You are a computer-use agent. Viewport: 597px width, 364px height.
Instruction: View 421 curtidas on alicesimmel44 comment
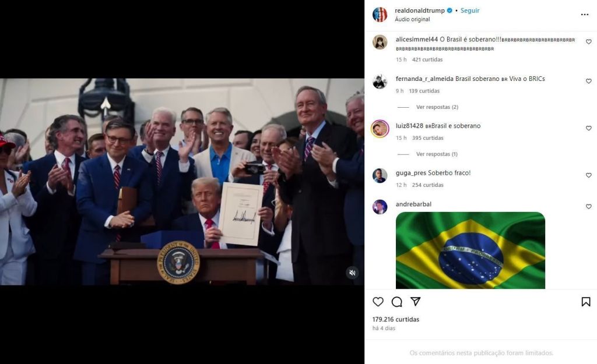click(x=427, y=60)
